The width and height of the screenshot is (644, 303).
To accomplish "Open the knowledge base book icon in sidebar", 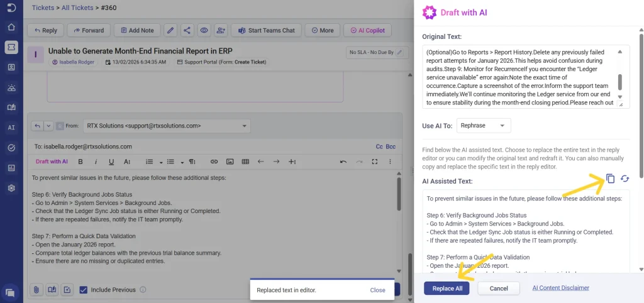I will [x=11, y=107].
